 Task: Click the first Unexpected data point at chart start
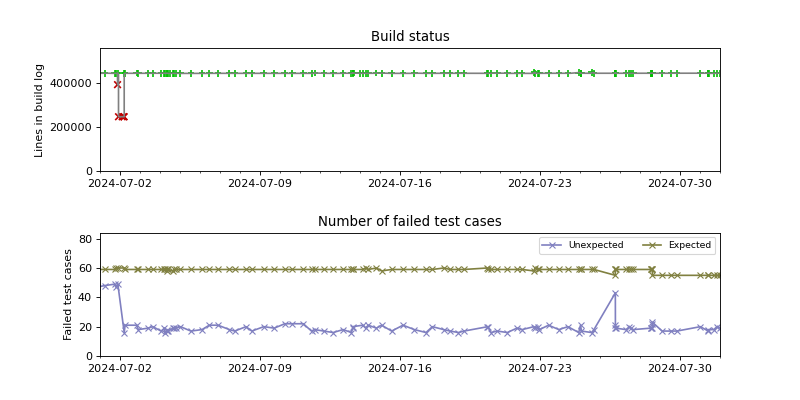pos(102,287)
